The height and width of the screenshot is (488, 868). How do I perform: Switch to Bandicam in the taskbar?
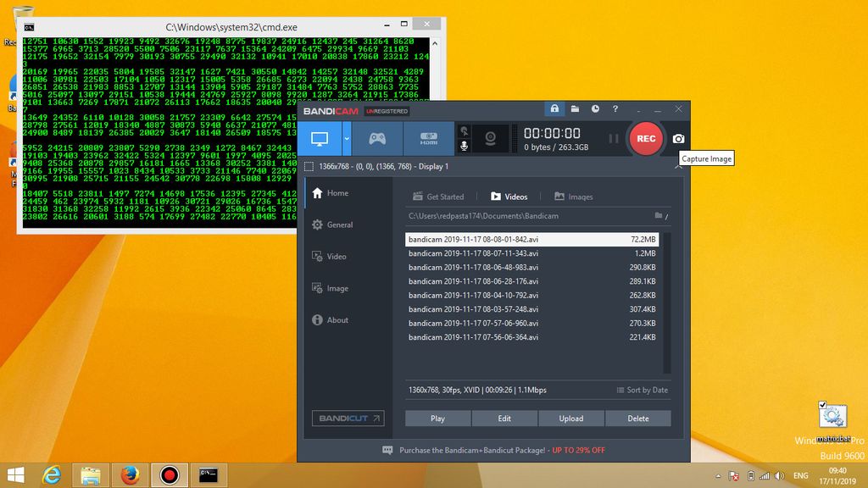(170, 475)
